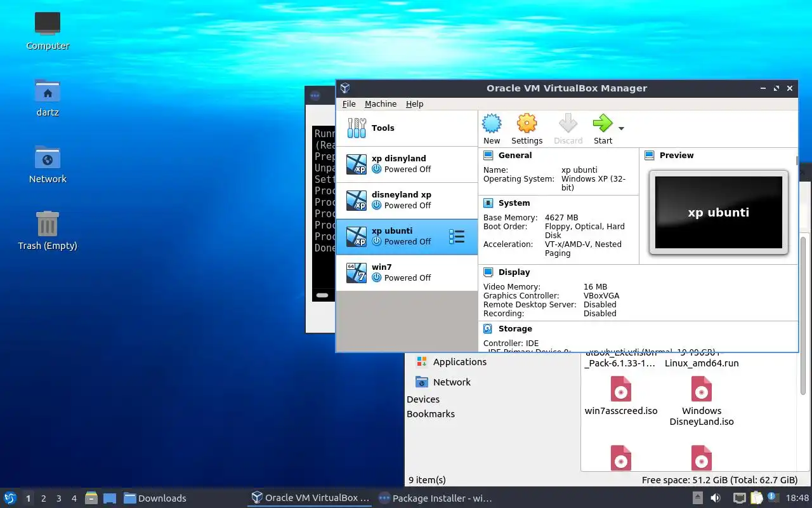Click the Package Installer terminal horizontal scrollbar
Viewport: 812px width, 508px height.
[322, 295]
